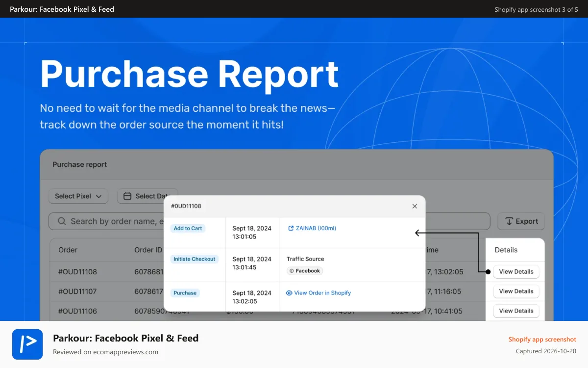The height and width of the screenshot is (368, 588).
Task: Click the Traffic Source label
Action: point(305,259)
